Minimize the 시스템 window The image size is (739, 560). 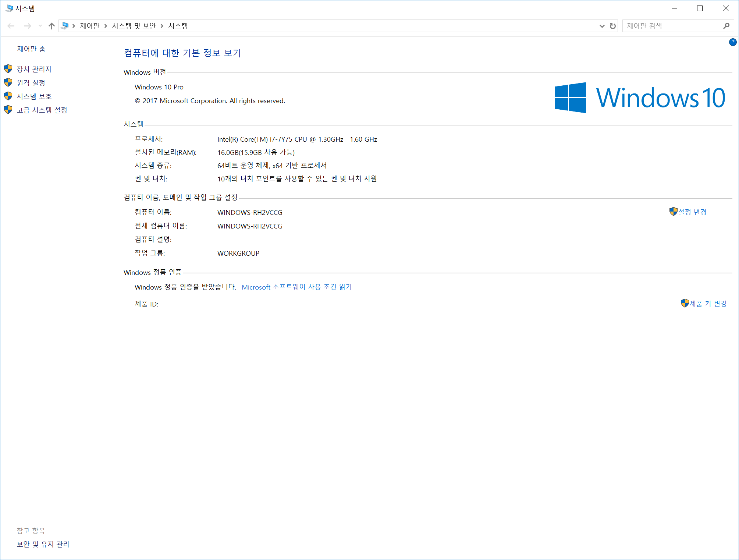674,8
